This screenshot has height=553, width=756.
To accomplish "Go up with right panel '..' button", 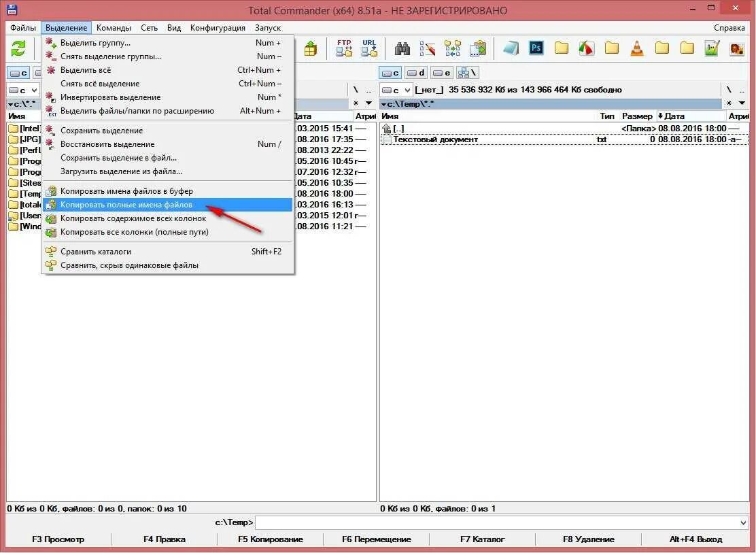I will click(742, 90).
